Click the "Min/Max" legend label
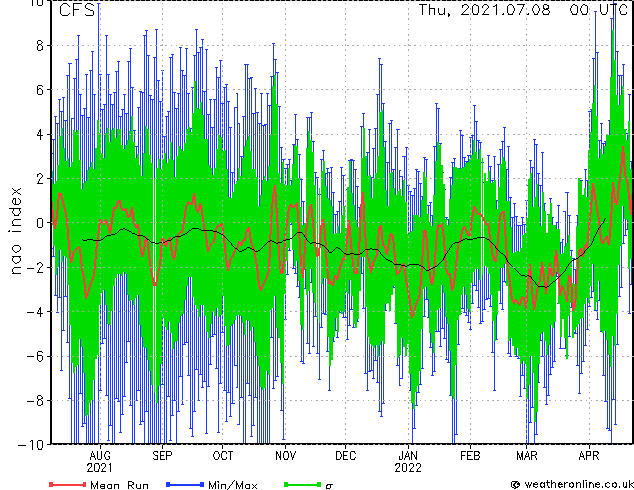634x490 pixels. coord(233,485)
